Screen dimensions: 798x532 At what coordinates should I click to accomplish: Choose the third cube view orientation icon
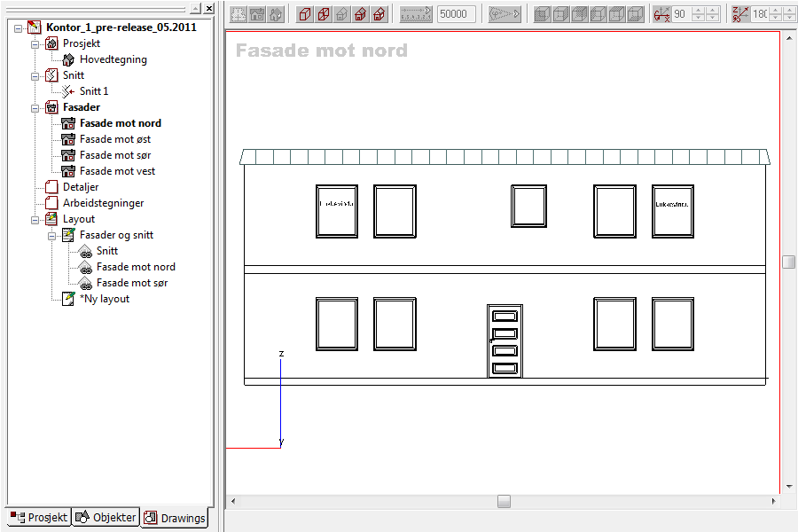(x=579, y=14)
